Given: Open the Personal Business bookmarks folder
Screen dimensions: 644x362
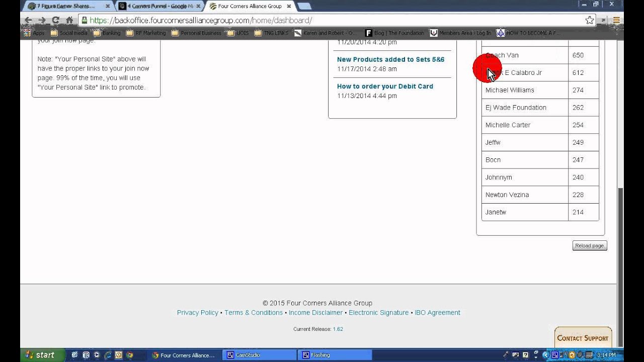Looking at the screenshot, I should pos(197,33).
